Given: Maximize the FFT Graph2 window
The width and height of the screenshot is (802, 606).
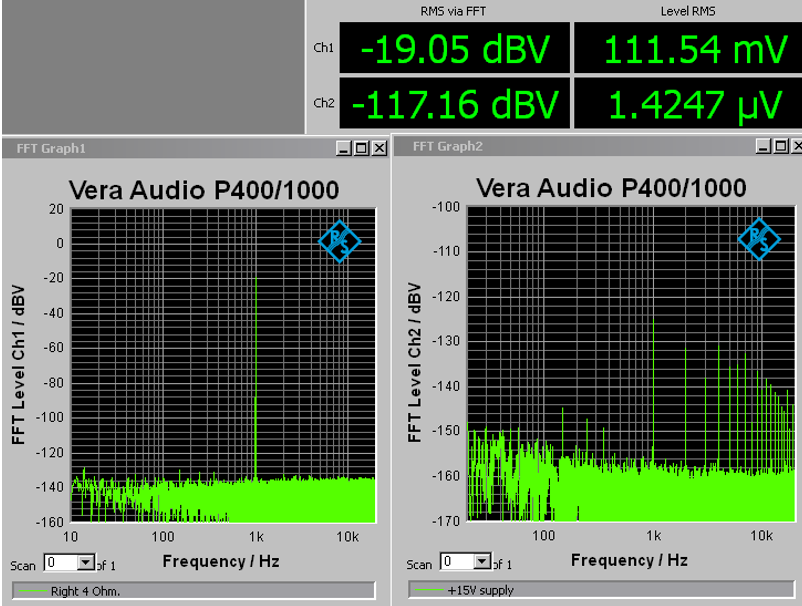Looking at the screenshot, I should pos(781,146).
